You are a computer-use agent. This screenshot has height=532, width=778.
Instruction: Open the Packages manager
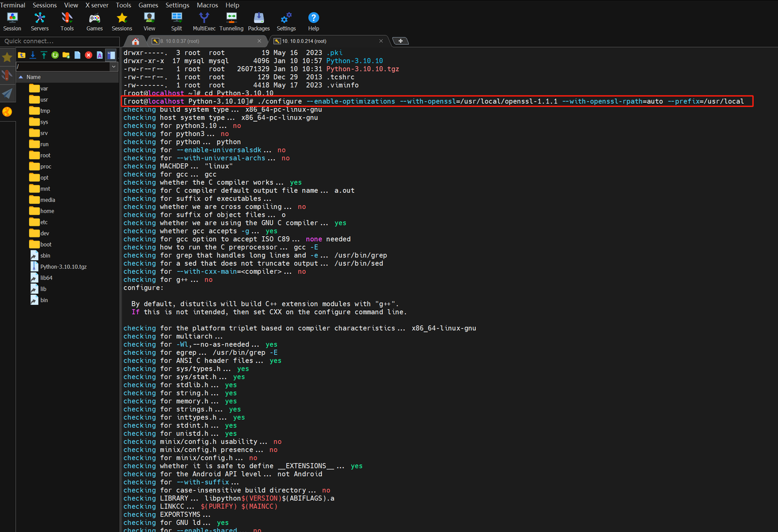click(258, 21)
